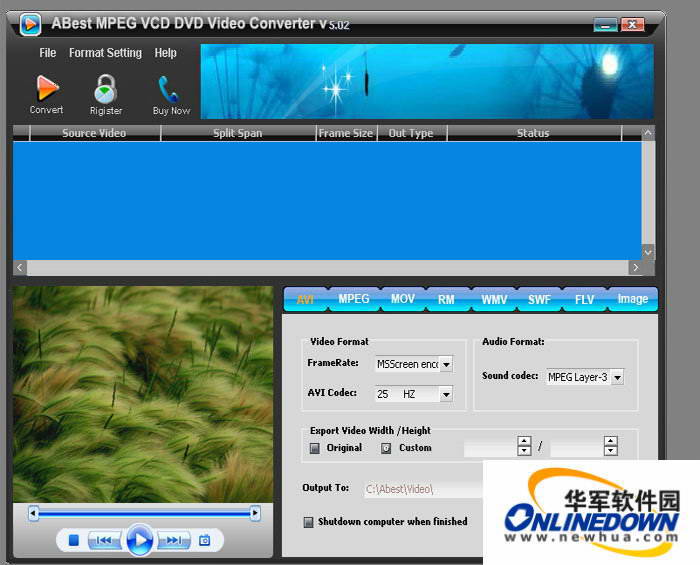The height and width of the screenshot is (565, 700).
Task: Take a snapshot with the camera icon
Action: pyautogui.click(x=204, y=540)
